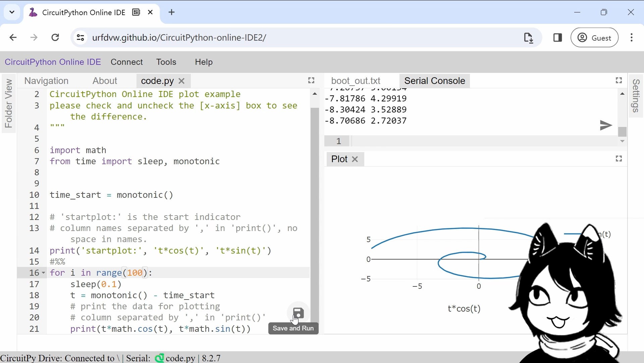
Task: Collapse the for loop at line 16
Action: tap(43, 273)
